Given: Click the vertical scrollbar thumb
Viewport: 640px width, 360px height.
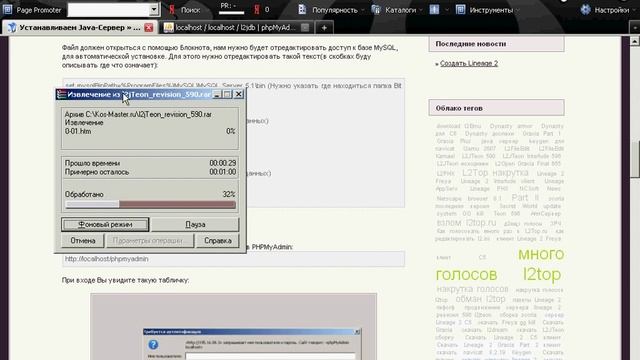Looking at the screenshot, I should click(x=634, y=159).
